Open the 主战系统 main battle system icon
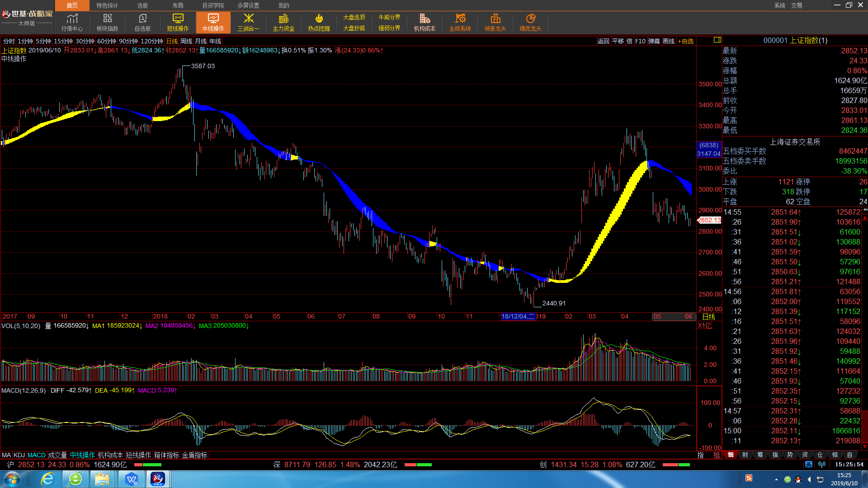 460,23
